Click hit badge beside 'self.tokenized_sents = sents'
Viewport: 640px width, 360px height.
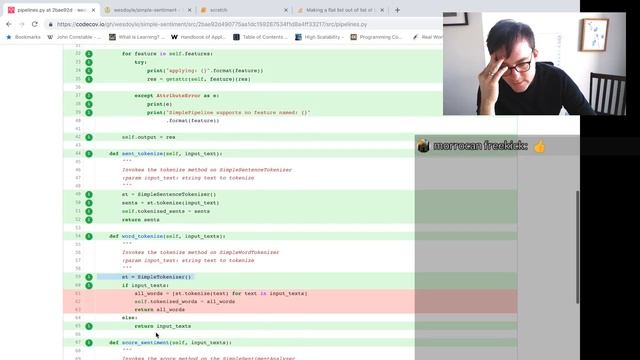(89, 211)
